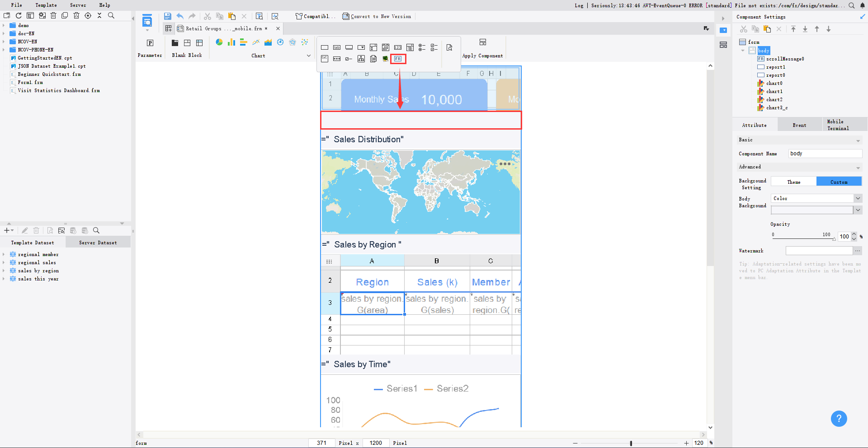Collapse the Advanced section
This screenshot has height=448, width=868.
(x=858, y=168)
